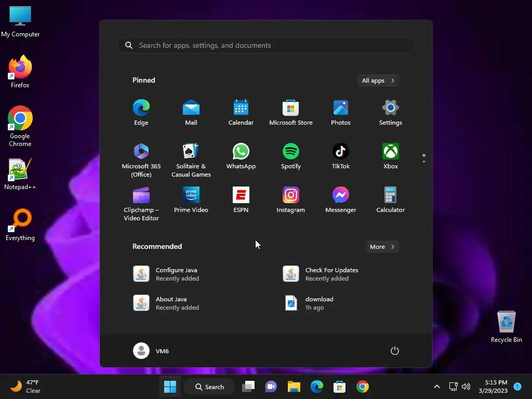This screenshot has height=399, width=532.
Task: Open Edge from the taskbar
Action: [x=317, y=387]
